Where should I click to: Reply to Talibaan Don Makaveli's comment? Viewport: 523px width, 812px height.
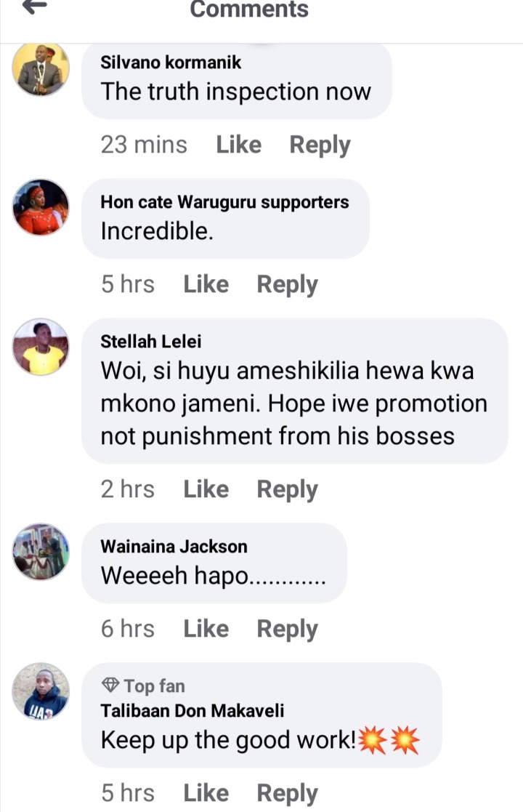coord(287,794)
